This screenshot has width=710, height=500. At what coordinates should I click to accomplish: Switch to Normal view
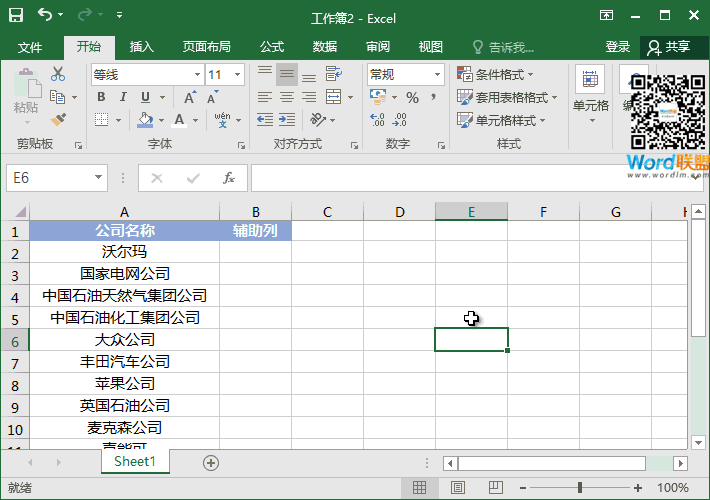point(419,487)
